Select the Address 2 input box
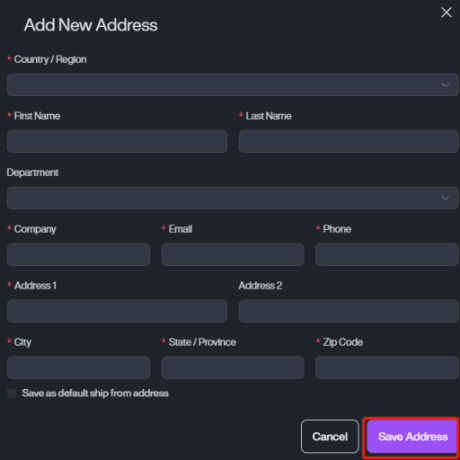The image size is (460, 460). (x=349, y=311)
